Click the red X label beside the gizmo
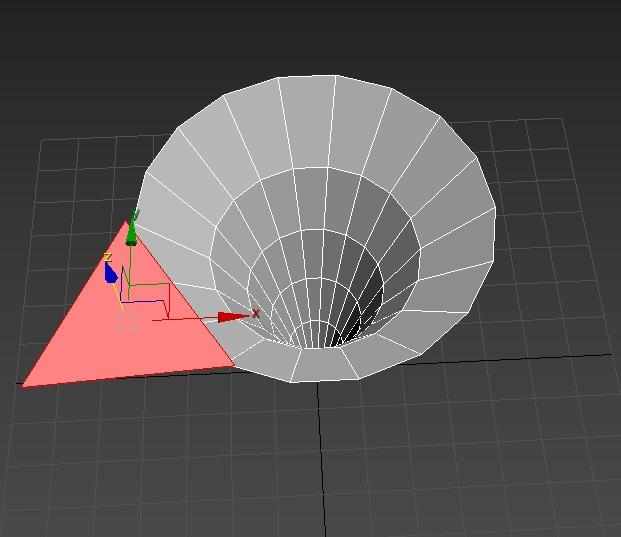Viewport: 621px width, 537px height. tap(256, 314)
